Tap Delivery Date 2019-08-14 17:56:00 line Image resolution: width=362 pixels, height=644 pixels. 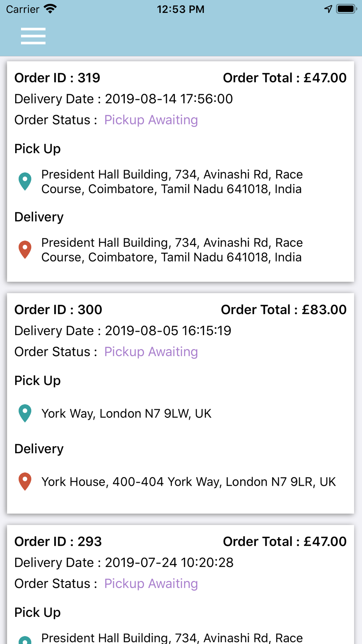point(123,99)
